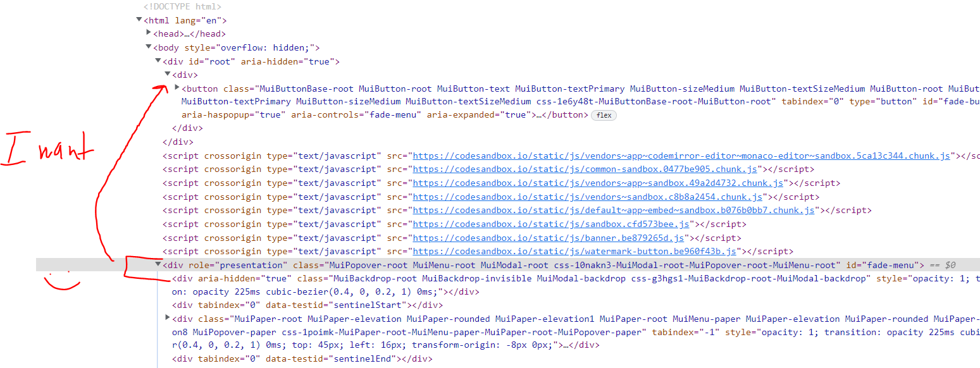Collapse the fade-menu presentation div

(158, 264)
